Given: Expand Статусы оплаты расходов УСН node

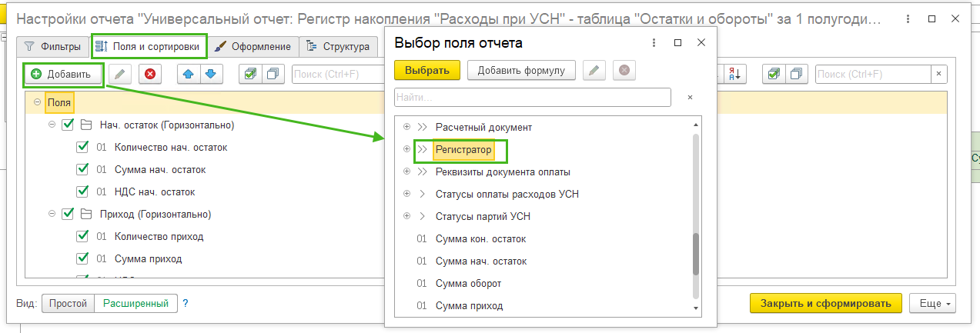Looking at the screenshot, I should (406, 194).
